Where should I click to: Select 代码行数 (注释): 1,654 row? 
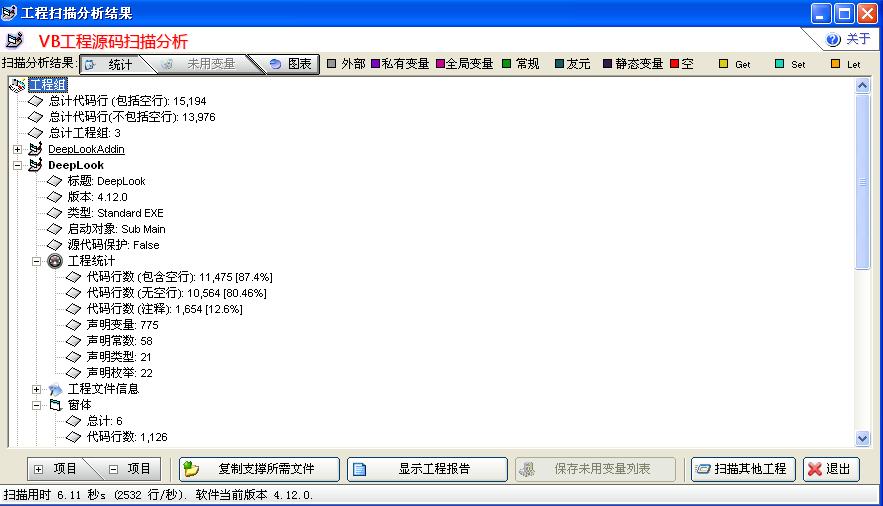click(164, 309)
